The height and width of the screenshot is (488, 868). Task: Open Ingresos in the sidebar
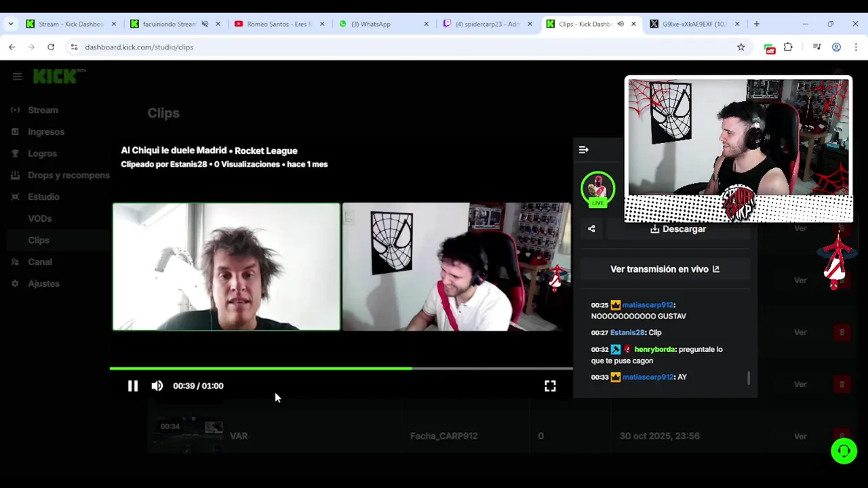click(x=46, y=131)
